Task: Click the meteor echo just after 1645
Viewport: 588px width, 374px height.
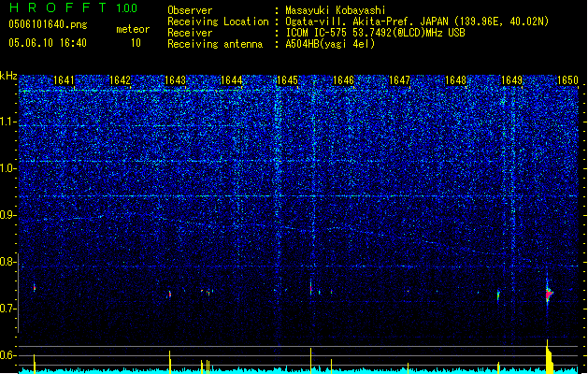Action: pos(311,288)
